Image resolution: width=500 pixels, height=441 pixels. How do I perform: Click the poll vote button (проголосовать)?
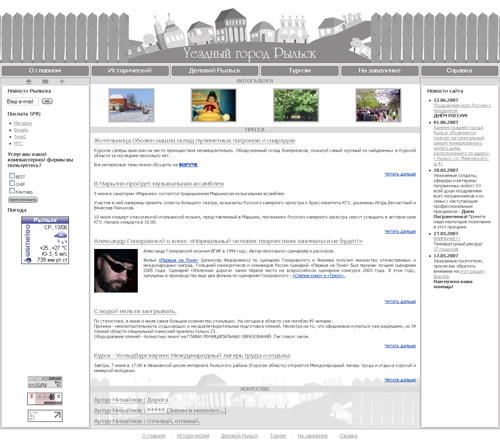pos(23,200)
